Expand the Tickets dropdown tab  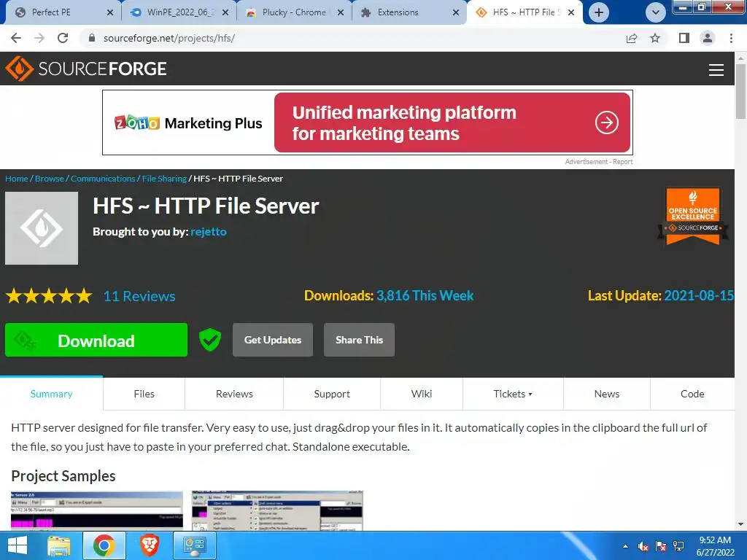pos(513,394)
